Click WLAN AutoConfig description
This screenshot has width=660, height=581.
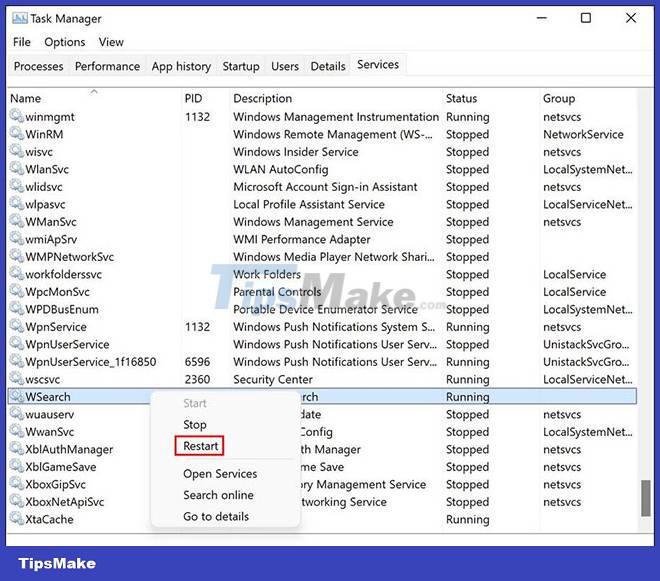pos(280,170)
